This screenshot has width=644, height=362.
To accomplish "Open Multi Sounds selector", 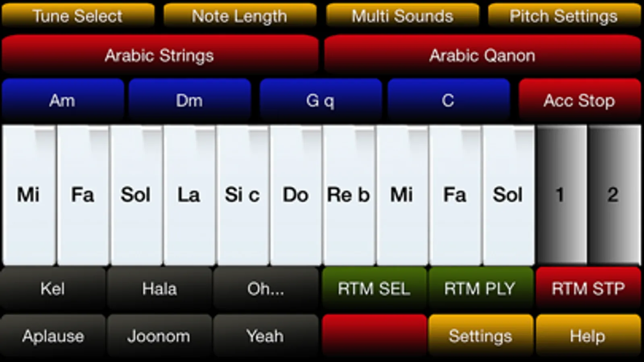I will tap(402, 16).
